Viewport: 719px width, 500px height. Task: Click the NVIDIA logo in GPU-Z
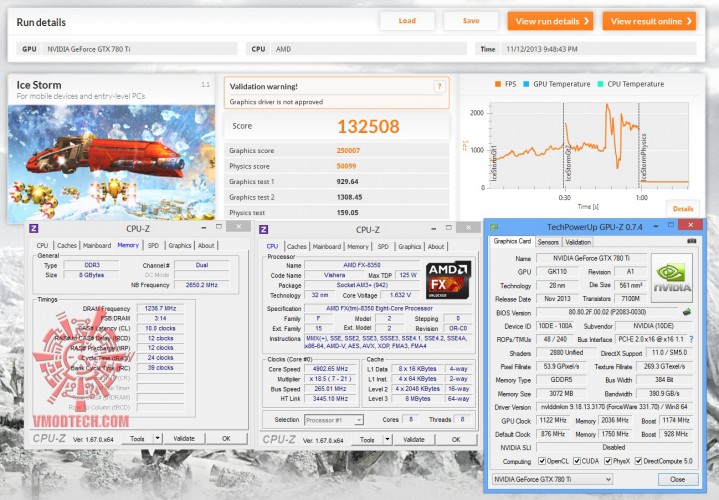[x=672, y=278]
